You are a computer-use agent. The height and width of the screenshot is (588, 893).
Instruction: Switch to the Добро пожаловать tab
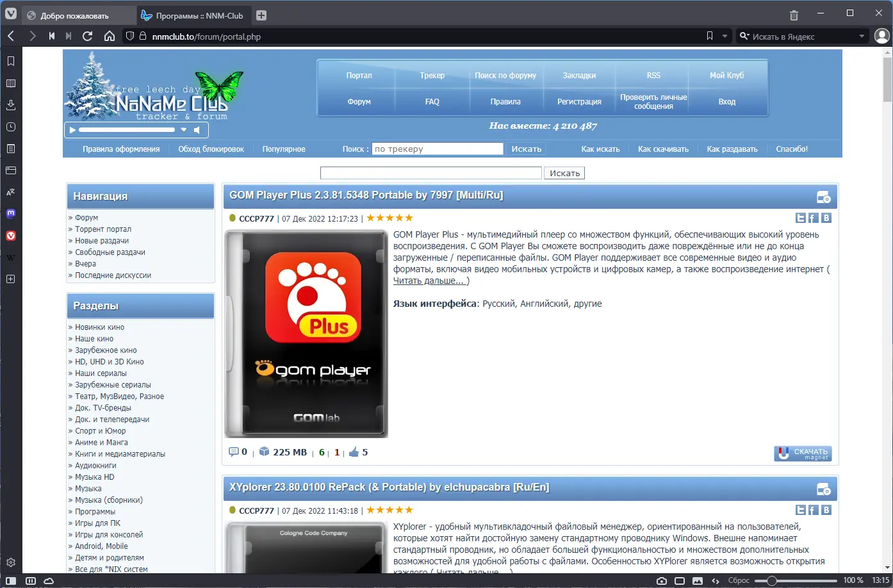point(79,15)
